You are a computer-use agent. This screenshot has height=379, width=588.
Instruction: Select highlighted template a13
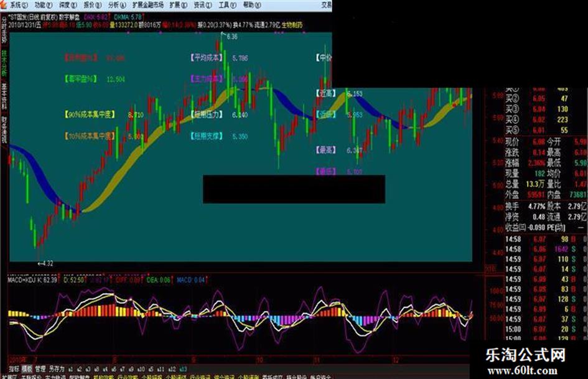tap(184, 369)
